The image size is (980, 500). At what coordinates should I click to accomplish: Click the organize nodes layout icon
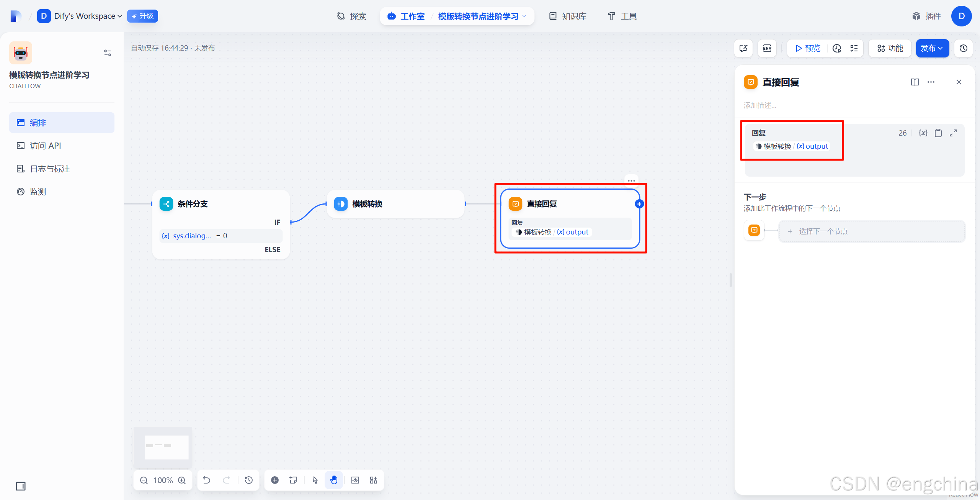(x=374, y=480)
